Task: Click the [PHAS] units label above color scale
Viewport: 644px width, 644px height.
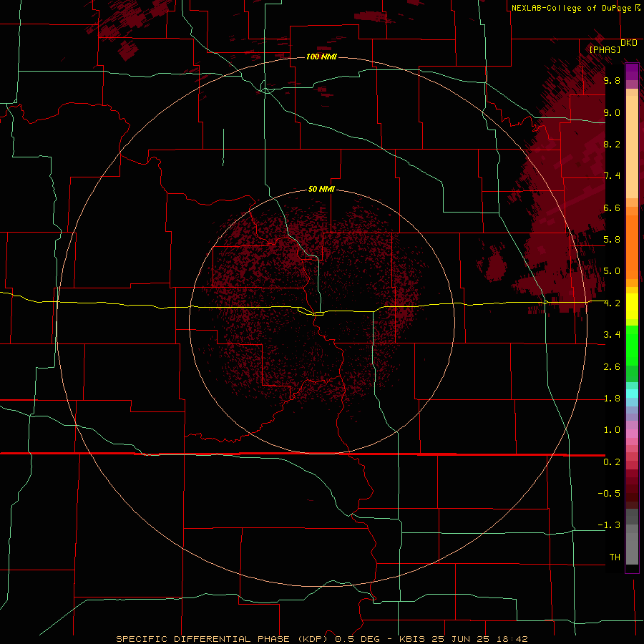Action: click(x=605, y=49)
